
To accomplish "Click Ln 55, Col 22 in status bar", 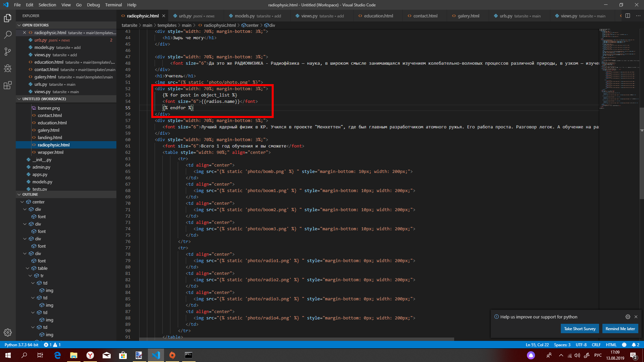I will coord(537,345).
